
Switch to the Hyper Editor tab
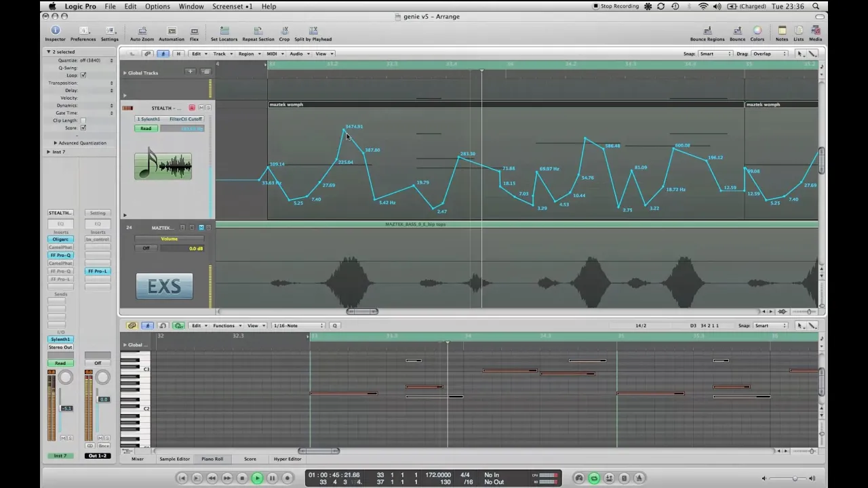point(288,459)
